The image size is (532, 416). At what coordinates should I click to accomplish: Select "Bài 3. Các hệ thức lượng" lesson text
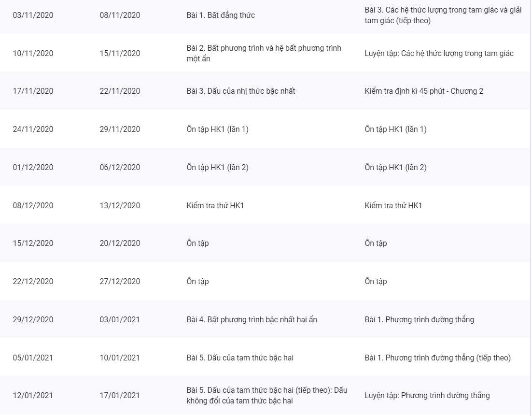point(443,15)
